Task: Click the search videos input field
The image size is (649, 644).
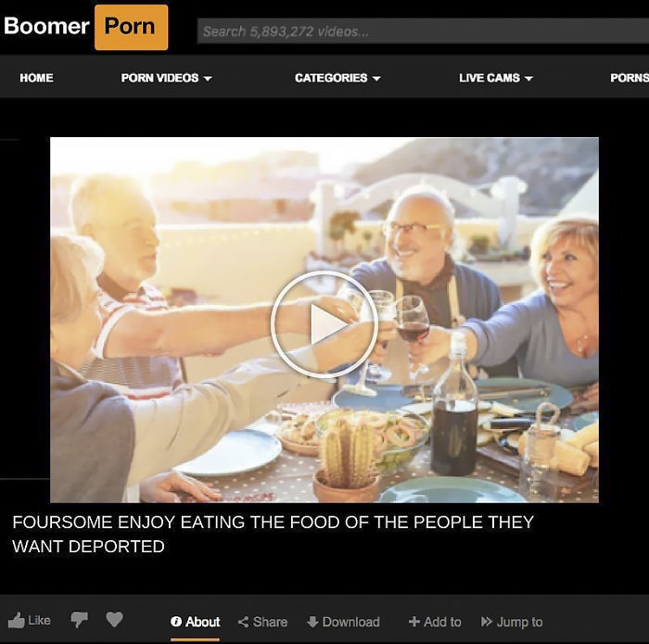Action: coord(423,31)
